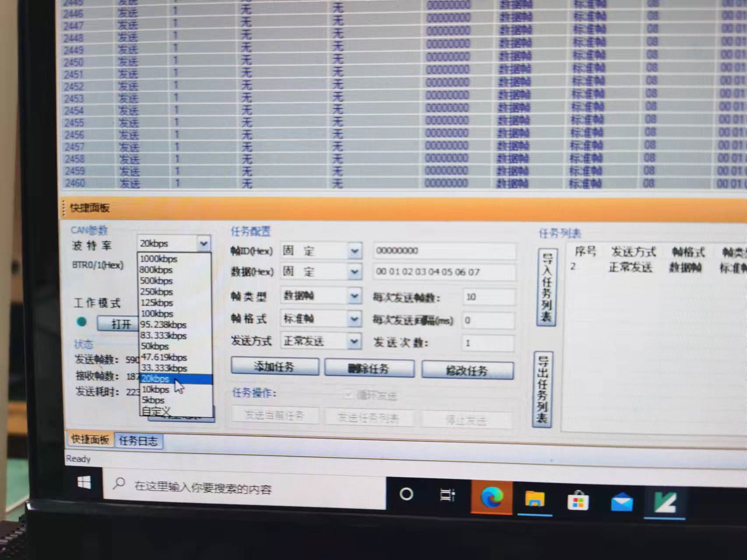Screen dimensions: 747x560
Task: Open the 帧格式 frame format dropdown
Action: (354, 319)
